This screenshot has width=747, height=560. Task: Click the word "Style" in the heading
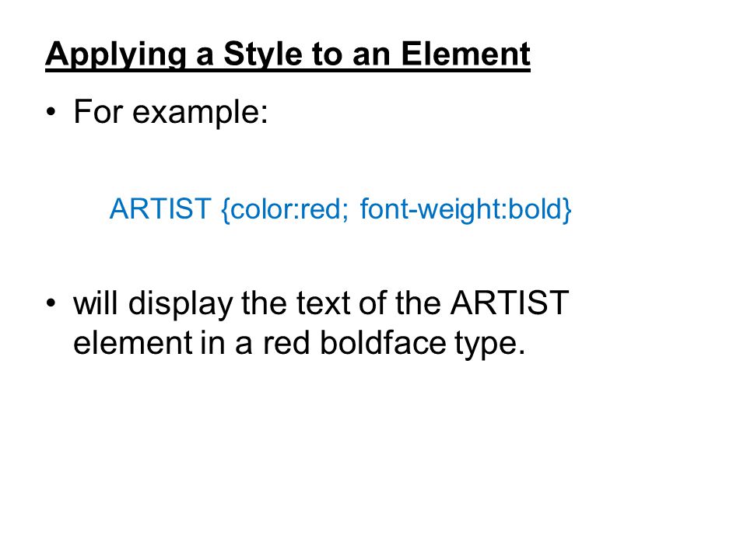click(263, 55)
